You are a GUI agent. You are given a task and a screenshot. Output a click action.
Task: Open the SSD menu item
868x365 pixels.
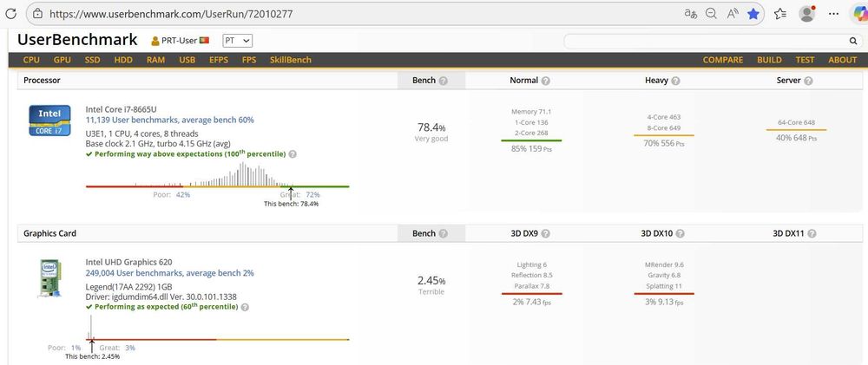click(93, 60)
